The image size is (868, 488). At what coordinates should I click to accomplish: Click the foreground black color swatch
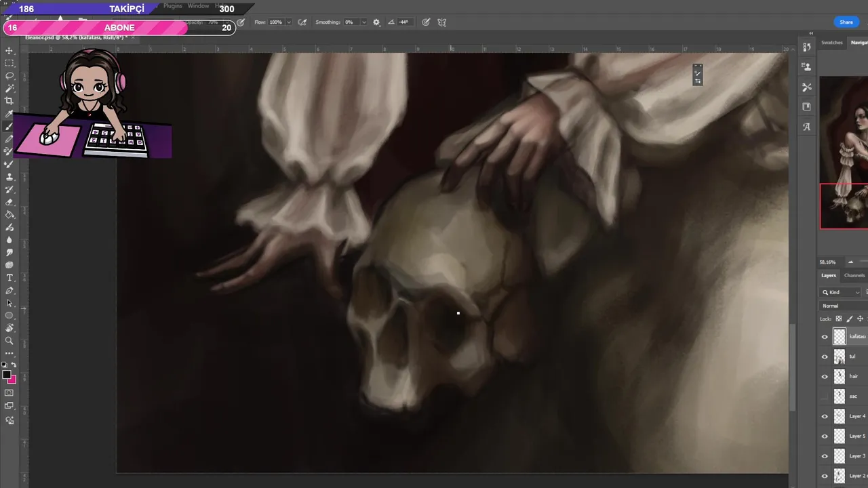point(6,374)
